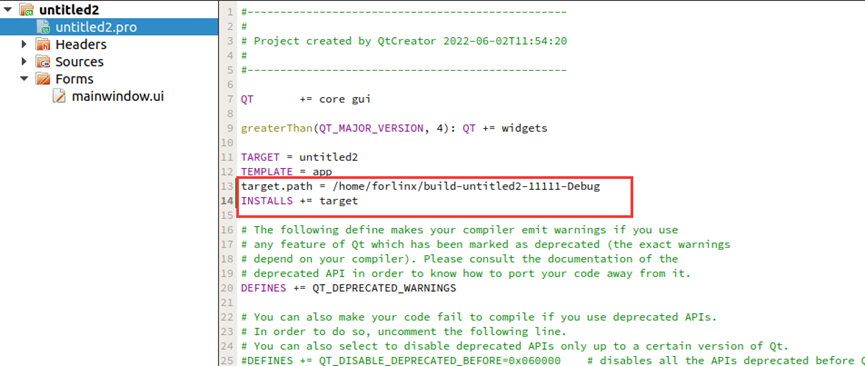This screenshot has width=865, height=366.
Task: Click the untitled2.pro file icon
Action: pos(44,26)
